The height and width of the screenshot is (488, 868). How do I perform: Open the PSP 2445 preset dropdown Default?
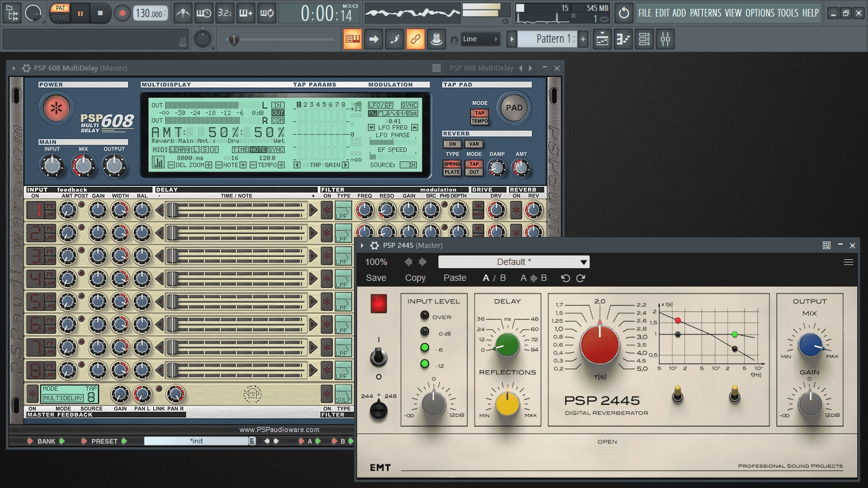(x=513, y=262)
